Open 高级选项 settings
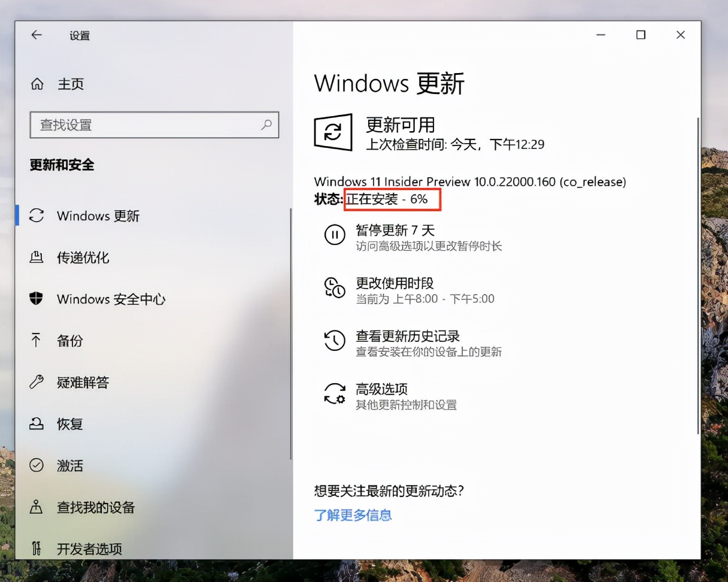The width and height of the screenshot is (728, 582). [382, 389]
